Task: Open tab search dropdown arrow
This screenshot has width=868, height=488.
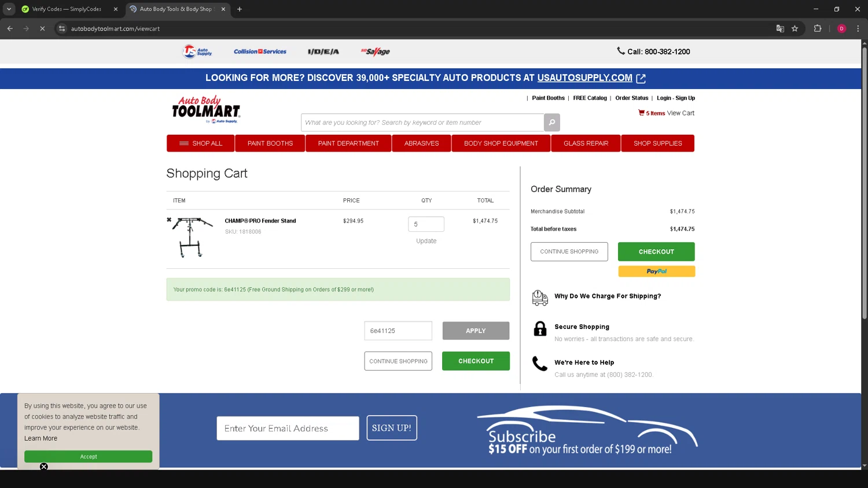Action: tap(9, 9)
